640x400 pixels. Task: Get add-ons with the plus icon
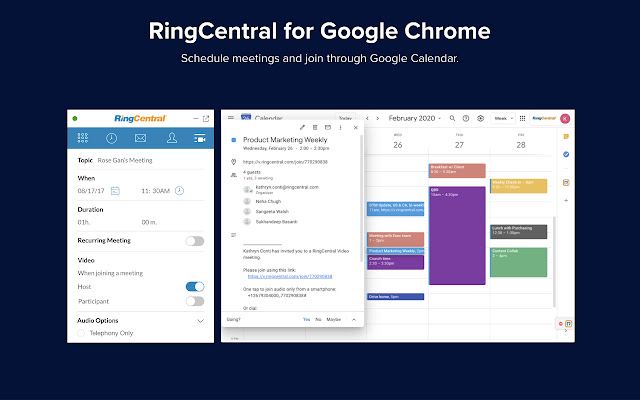click(566, 200)
